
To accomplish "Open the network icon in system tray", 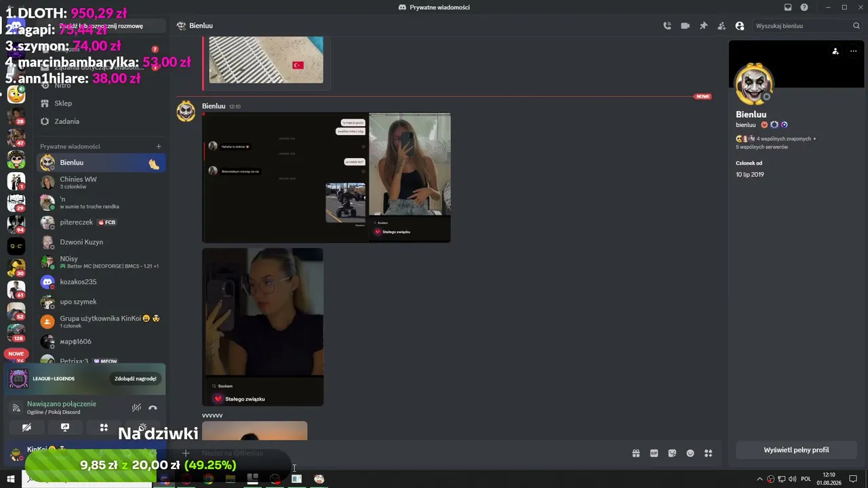I will [782, 479].
